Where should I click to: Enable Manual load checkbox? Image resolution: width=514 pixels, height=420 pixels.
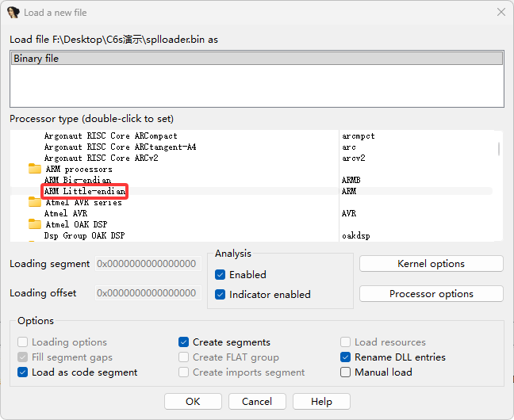click(345, 372)
